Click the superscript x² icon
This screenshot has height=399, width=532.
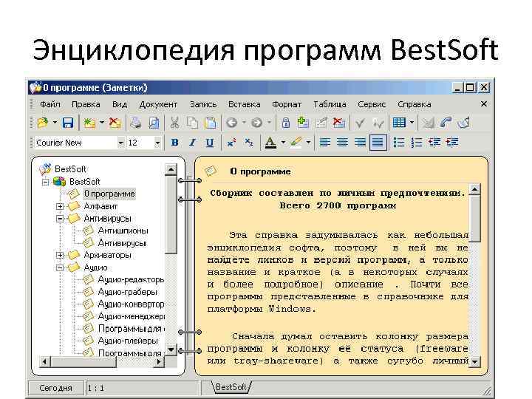click(x=231, y=143)
